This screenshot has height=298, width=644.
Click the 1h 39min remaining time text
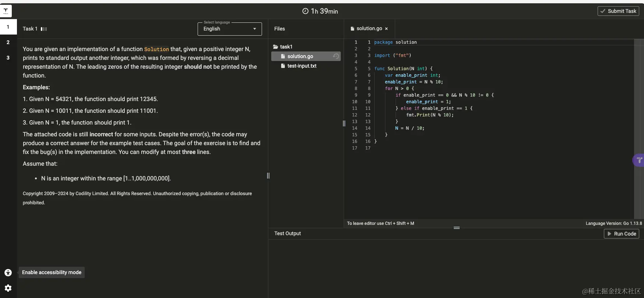click(x=324, y=11)
